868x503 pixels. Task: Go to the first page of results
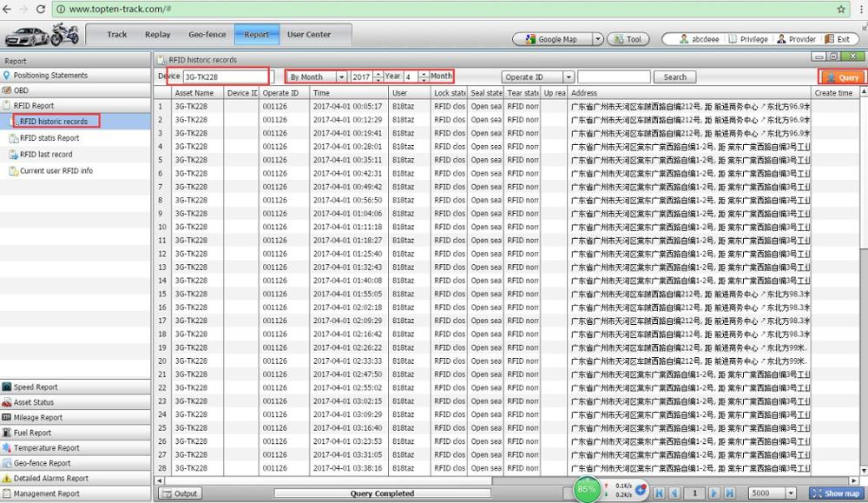[659, 493]
